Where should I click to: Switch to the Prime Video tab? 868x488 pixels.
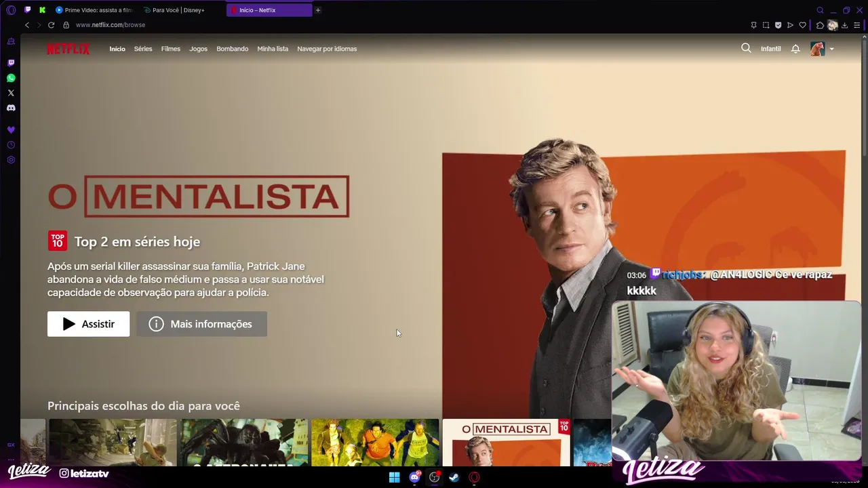click(x=94, y=10)
